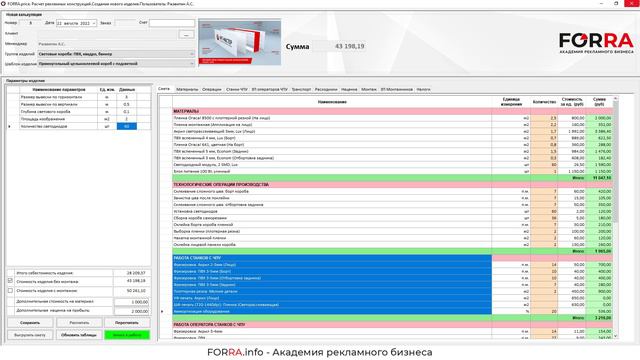
Task: Click the Обновить таблицы button
Action: pyautogui.click(x=79, y=335)
